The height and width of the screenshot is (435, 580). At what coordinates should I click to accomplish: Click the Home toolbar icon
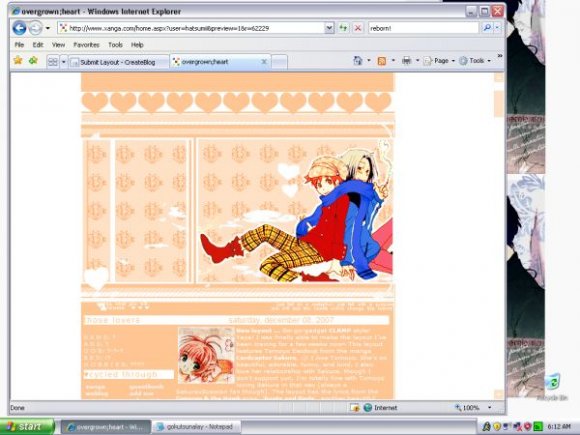click(x=358, y=61)
